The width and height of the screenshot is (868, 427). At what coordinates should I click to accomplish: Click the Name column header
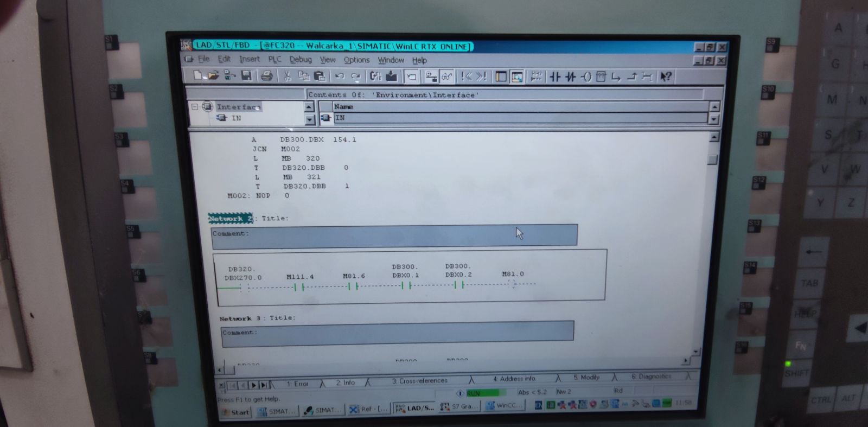[520, 107]
